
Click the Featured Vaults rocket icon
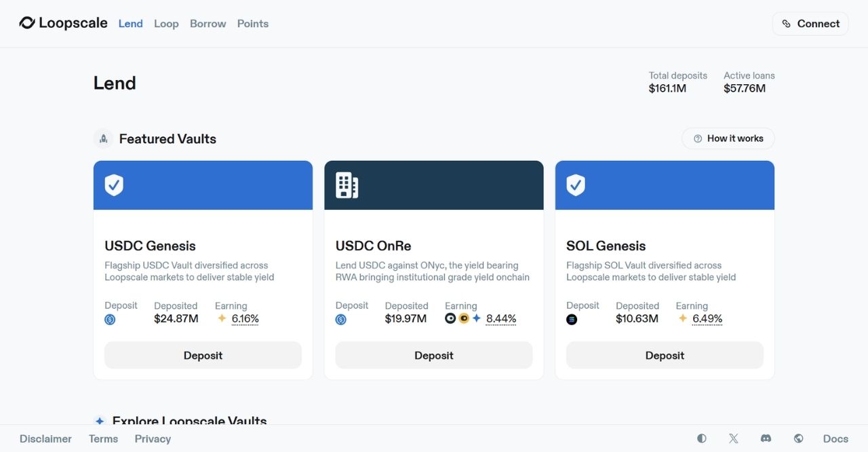pyautogui.click(x=103, y=138)
